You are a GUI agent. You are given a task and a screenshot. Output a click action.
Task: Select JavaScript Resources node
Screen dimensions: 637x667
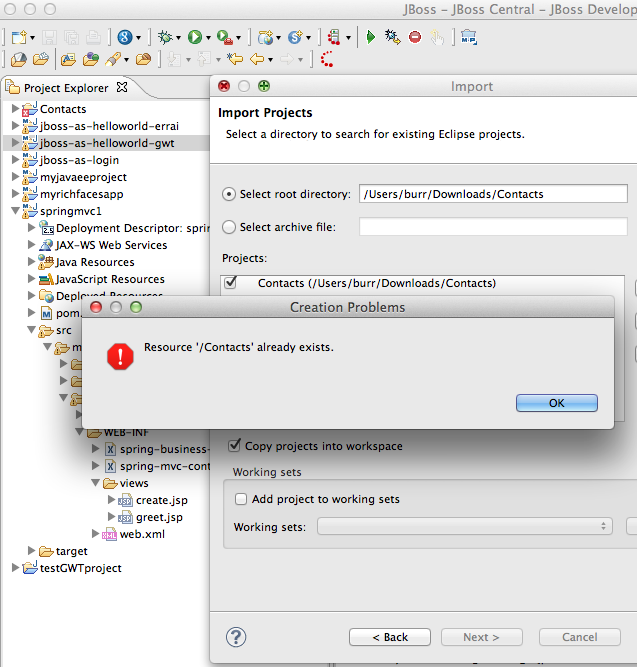110,279
